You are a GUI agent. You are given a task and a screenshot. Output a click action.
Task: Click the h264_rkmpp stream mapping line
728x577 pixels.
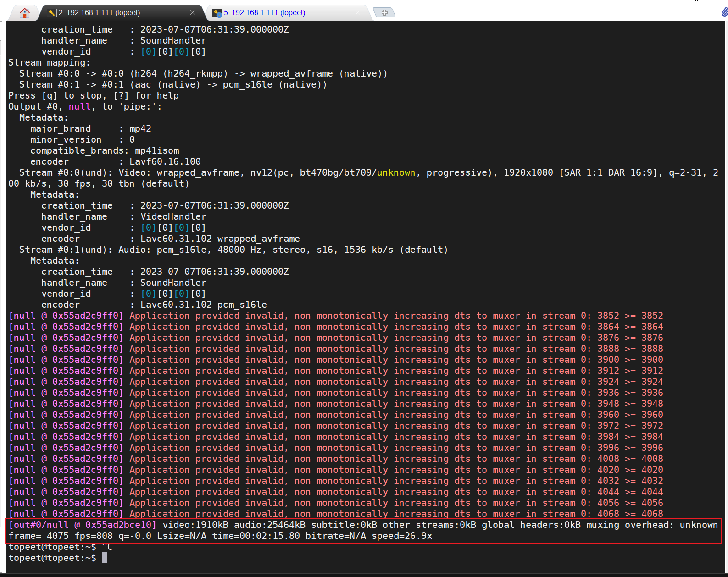click(x=203, y=73)
